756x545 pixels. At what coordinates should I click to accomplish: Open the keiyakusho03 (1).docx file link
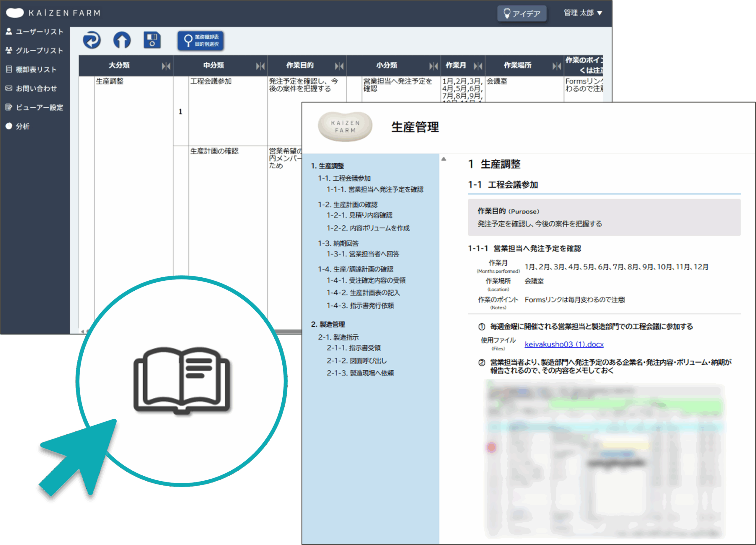(x=564, y=344)
